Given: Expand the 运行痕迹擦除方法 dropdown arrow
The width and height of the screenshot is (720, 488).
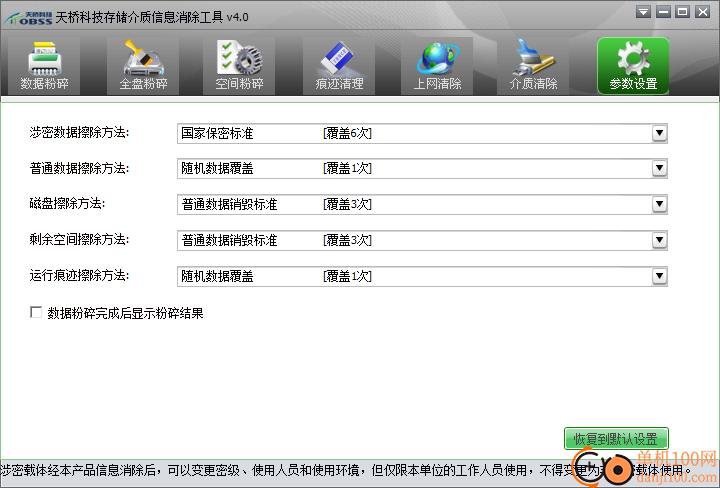Looking at the screenshot, I should 659,276.
